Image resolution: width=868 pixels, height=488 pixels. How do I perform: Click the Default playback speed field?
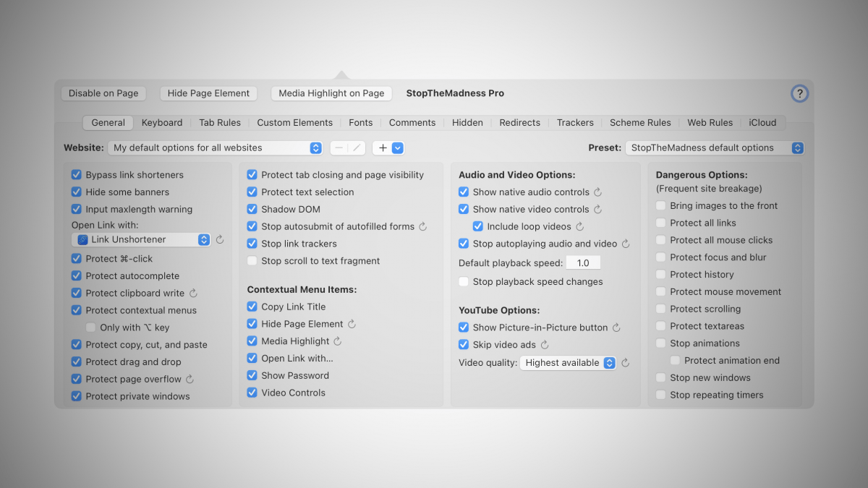[583, 263]
